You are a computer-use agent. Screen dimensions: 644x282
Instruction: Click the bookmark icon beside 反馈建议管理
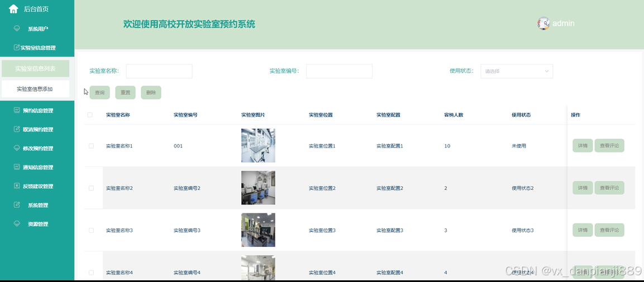(17, 186)
